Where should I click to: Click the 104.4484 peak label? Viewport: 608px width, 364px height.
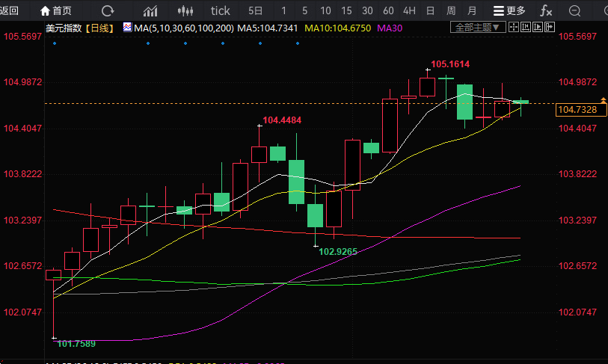coord(282,120)
